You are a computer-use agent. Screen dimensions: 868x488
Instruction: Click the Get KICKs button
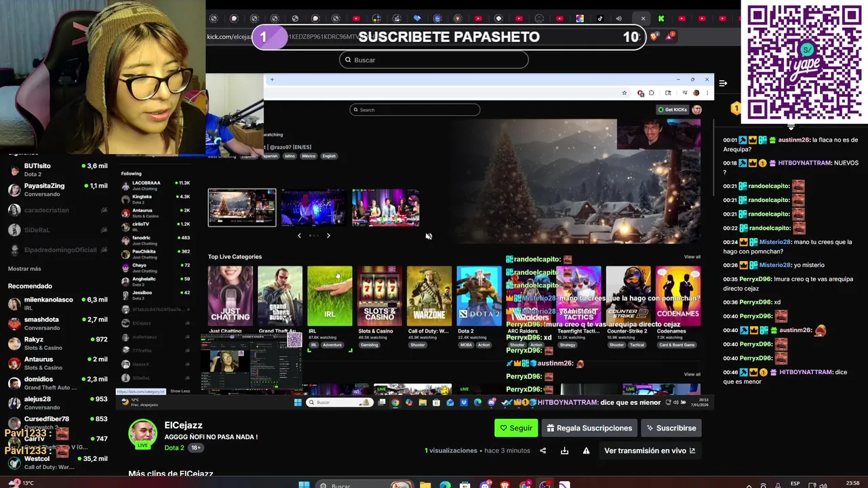point(673,110)
